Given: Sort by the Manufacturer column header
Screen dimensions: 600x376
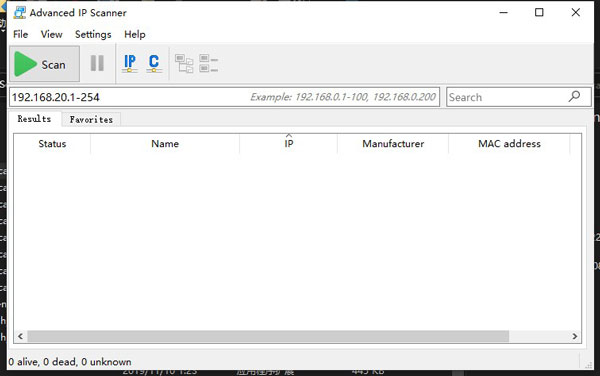Looking at the screenshot, I should click(393, 144).
